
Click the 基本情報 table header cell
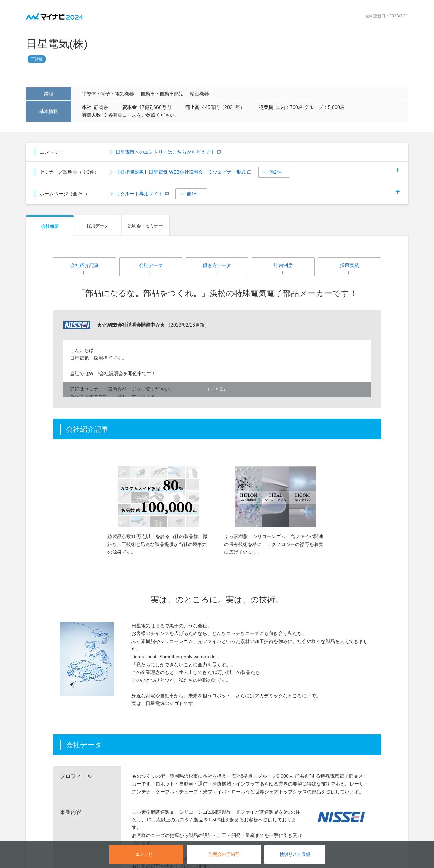48,111
